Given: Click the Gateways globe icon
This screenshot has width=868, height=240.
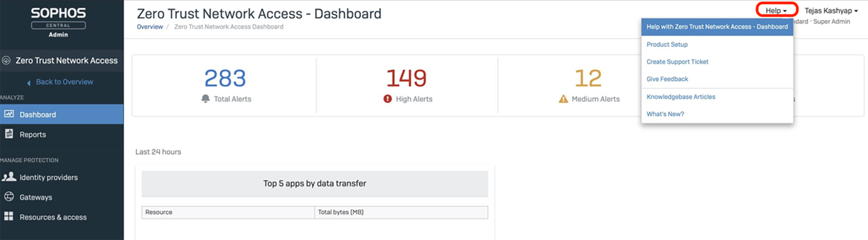Looking at the screenshot, I should (x=9, y=197).
